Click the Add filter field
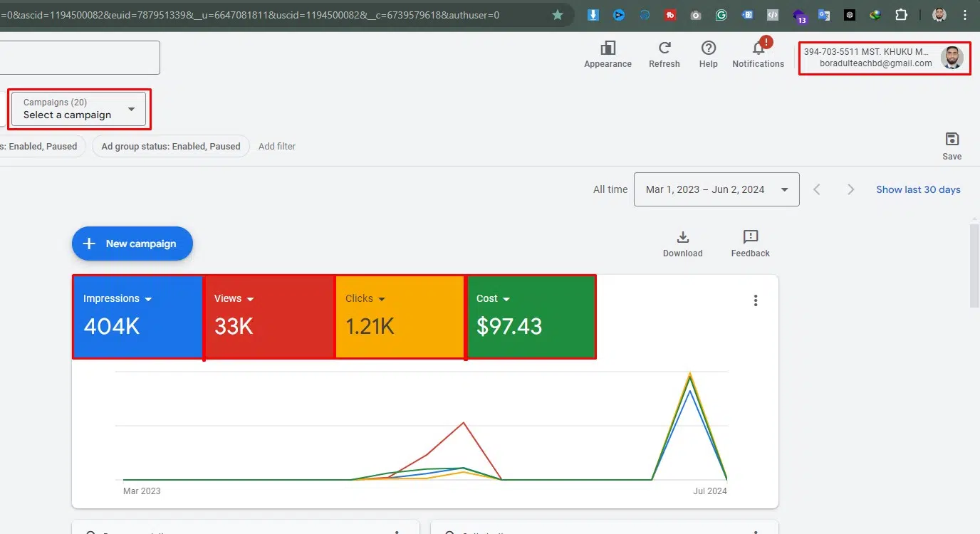Viewport: 980px width, 534px height. [x=276, y=146]
